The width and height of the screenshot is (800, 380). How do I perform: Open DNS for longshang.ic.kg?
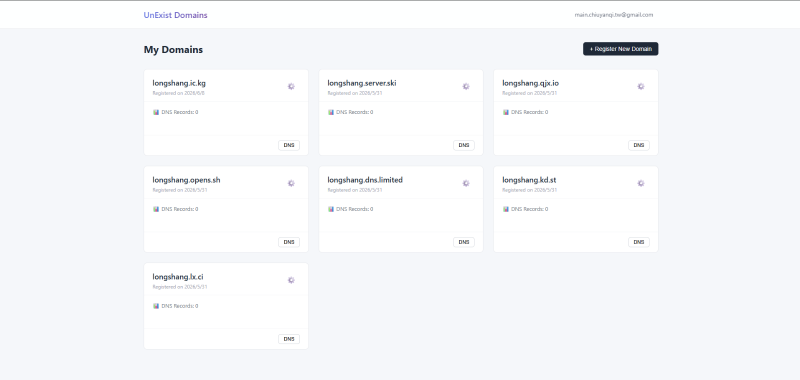(x=289, y=145)
